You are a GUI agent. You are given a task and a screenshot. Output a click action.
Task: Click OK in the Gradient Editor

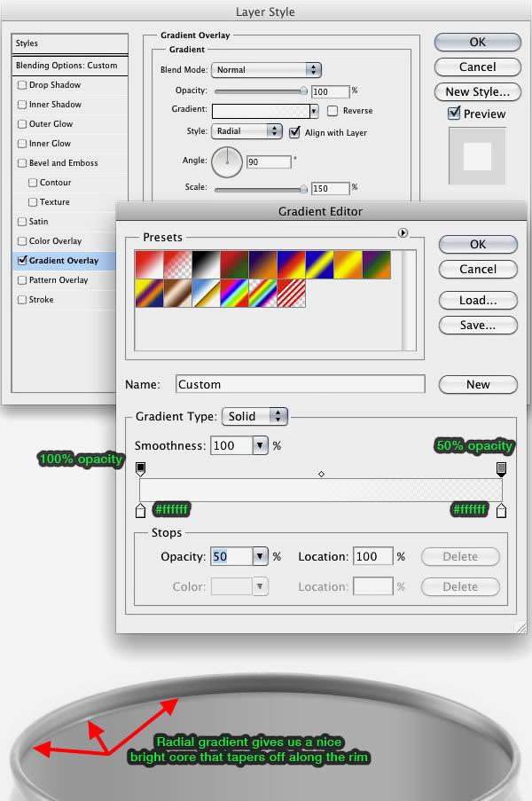point(478,244)
